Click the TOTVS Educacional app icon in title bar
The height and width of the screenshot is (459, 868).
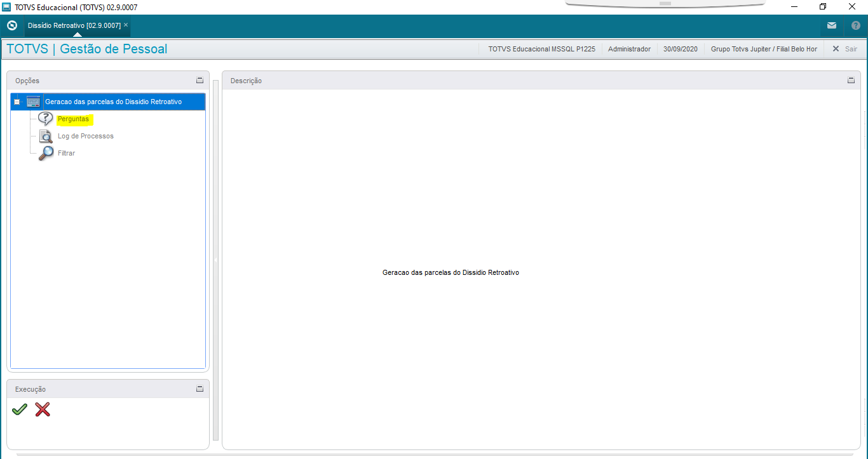click(x=7, y=7)
